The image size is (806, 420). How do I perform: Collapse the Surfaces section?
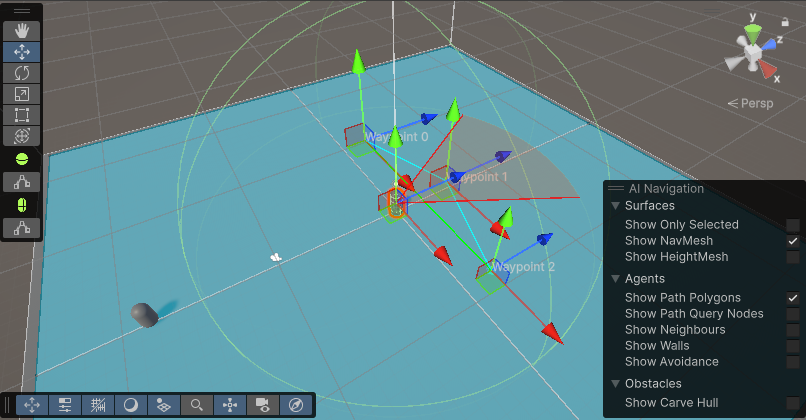click(615, 206)
